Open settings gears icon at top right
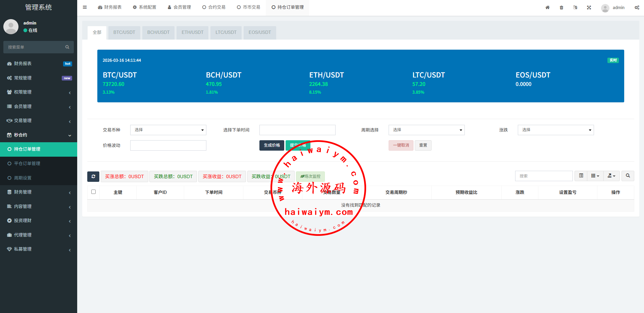 (x=637, y=7)
